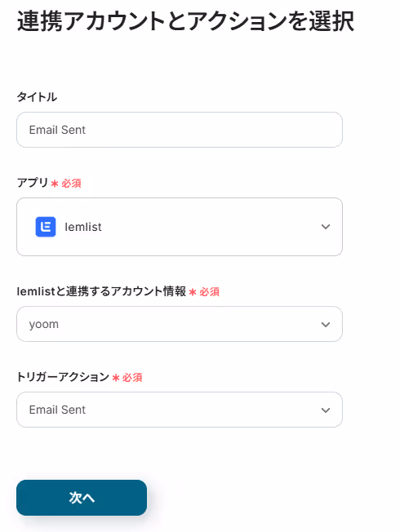The width and height of the screenshot is (400, 532).
Task: Click the 連携アカウントとアクションを選択 heading
Action: coord(185,21)
